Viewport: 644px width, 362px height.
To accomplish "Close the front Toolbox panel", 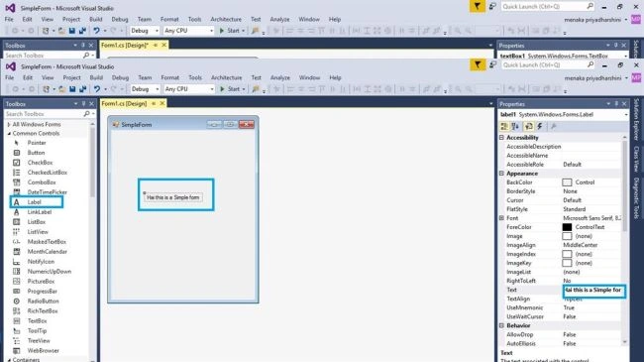I will tap(91, 104).
